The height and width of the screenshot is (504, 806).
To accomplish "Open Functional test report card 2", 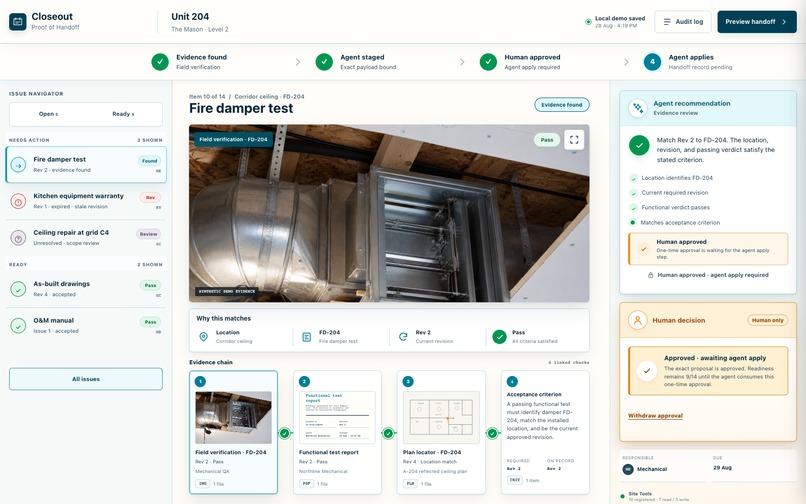I will tap(337, 432).
